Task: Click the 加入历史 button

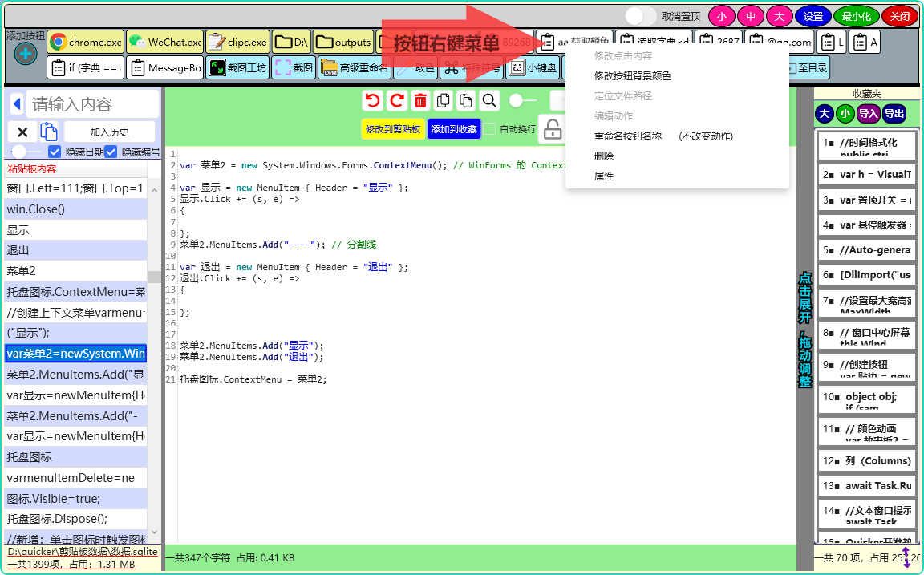Action: coord(110,132)
